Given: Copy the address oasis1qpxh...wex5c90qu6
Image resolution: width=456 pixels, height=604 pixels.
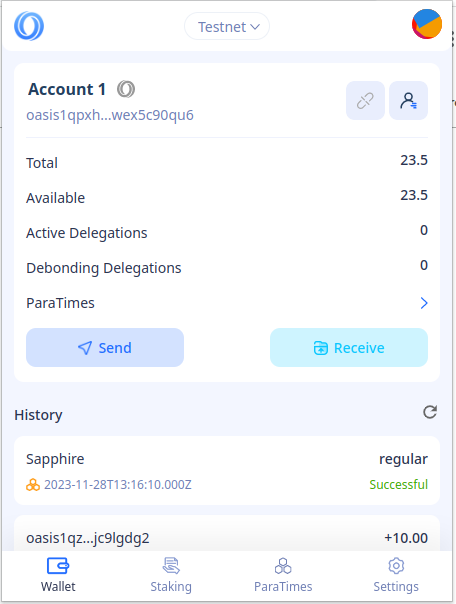Looking at the screenshot, I should point(110,115).
